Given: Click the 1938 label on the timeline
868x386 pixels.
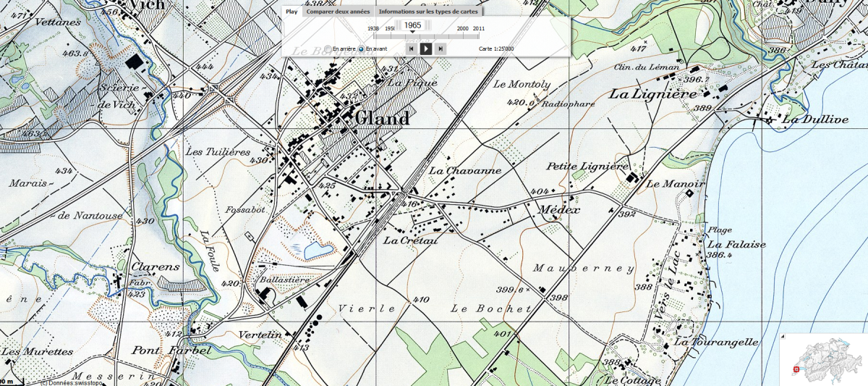Looking at the screenshot, I should [x=373, y=28].
